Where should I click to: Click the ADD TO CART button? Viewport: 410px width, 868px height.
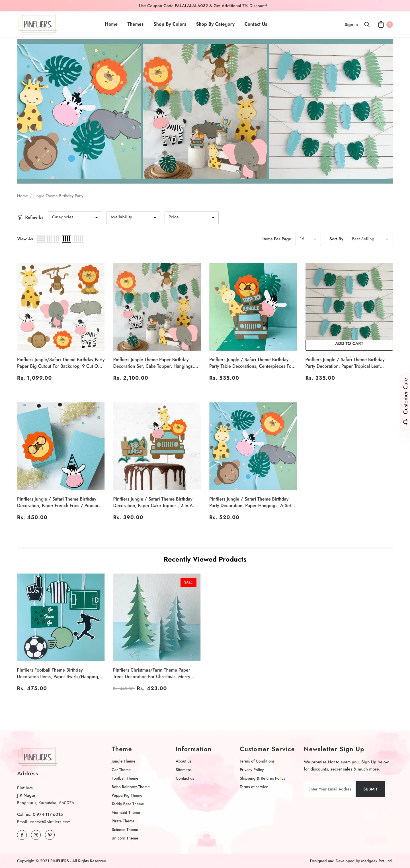pyautogui.click(x=349, y=344)
